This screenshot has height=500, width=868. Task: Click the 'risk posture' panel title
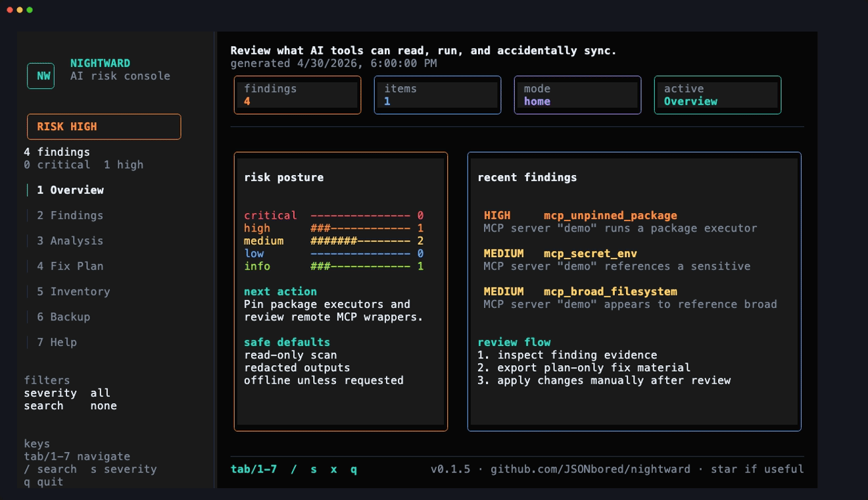pos(283,177)
